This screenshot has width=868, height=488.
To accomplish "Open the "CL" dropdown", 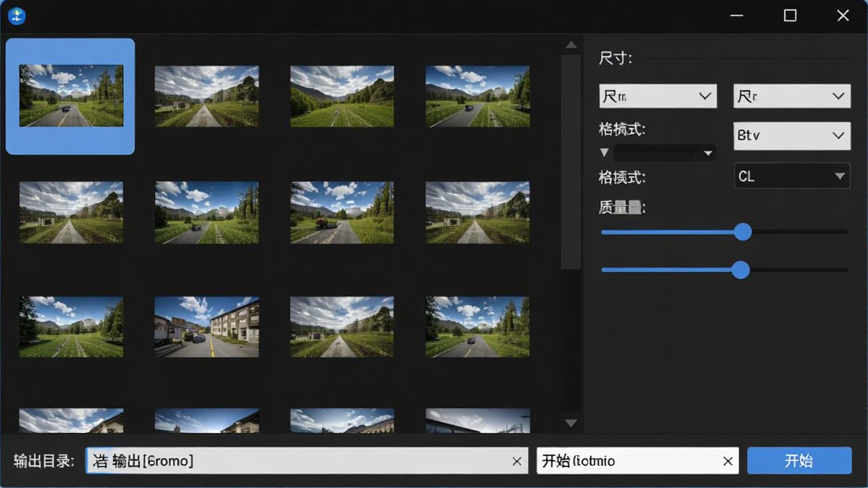I will click(x=792, y=176).
